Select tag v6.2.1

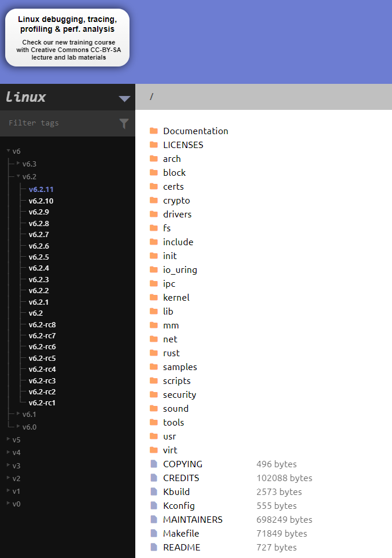coord(39,302)
